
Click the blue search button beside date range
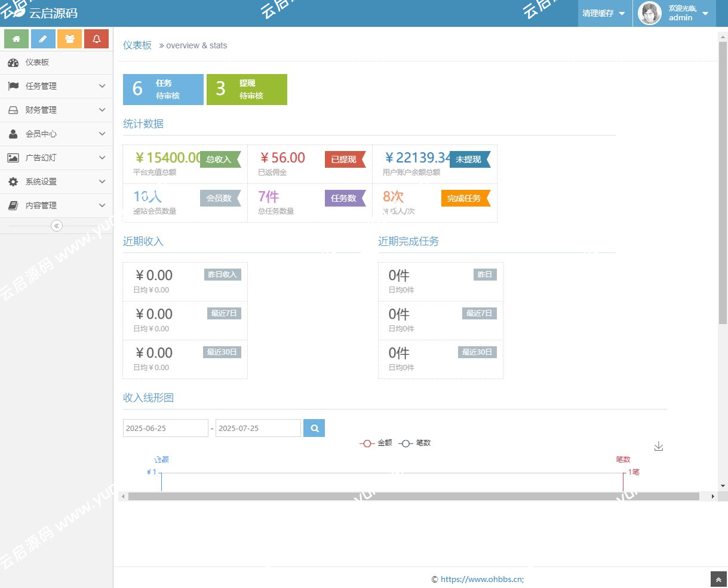tap(314, 428)
